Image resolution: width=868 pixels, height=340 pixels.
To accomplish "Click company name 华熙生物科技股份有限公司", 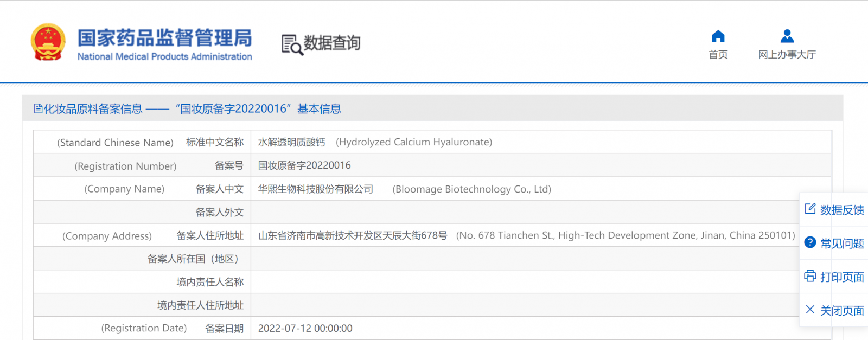I will (x=316, y=189).
